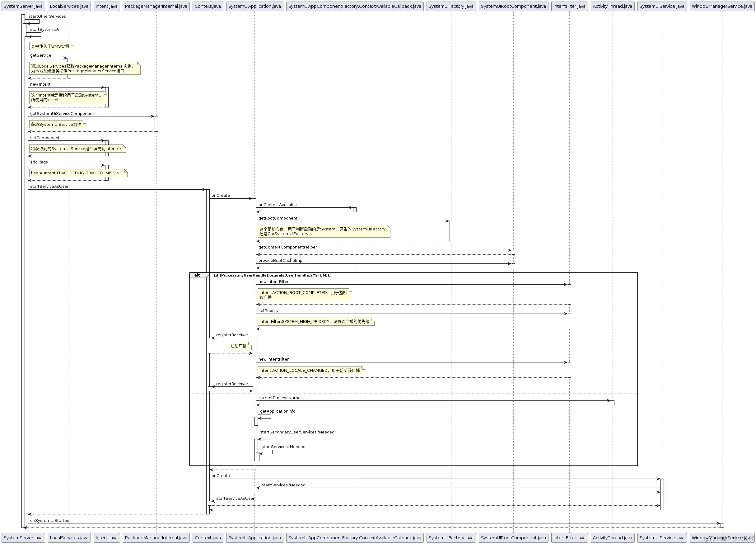Select the startServiceAsUser message from SystemServer
Image resolution: width=756 pixels, height=544 pixels.
(x=49, y=187)
